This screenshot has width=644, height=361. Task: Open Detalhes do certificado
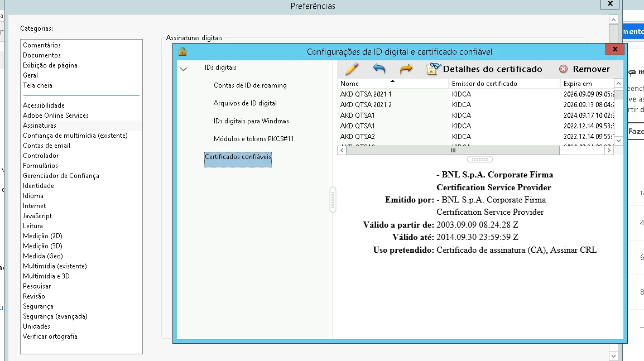[x=484, y=69]
